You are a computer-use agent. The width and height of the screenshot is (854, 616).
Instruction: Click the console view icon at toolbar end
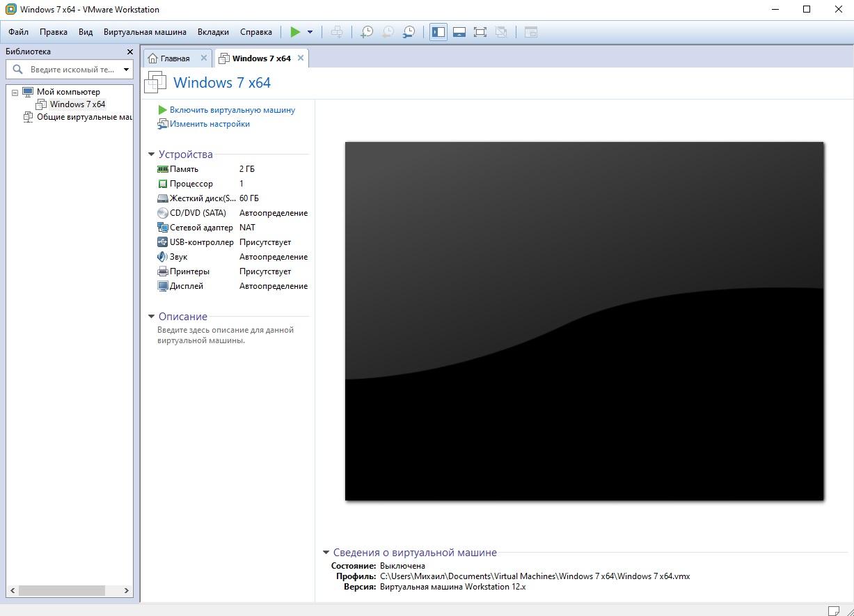[530, 32]
